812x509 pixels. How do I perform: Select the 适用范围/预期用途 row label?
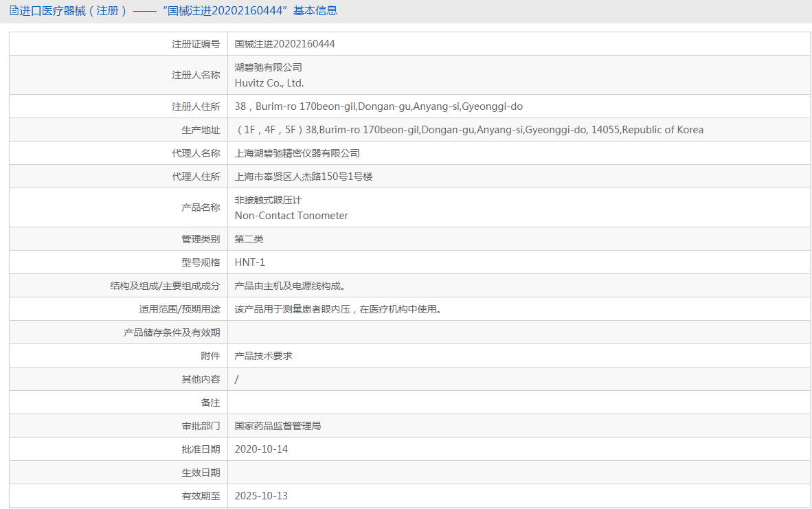pyautogui.click(x=180, y=309)
